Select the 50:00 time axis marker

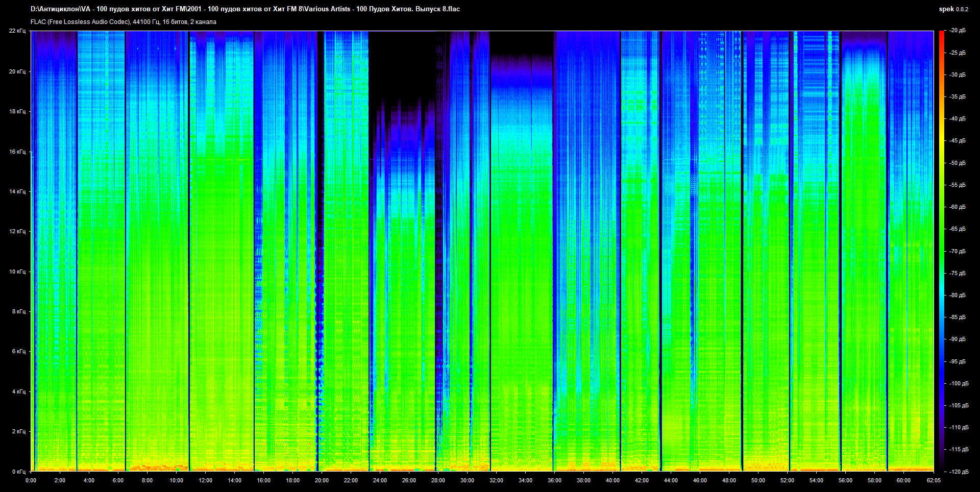758,480
